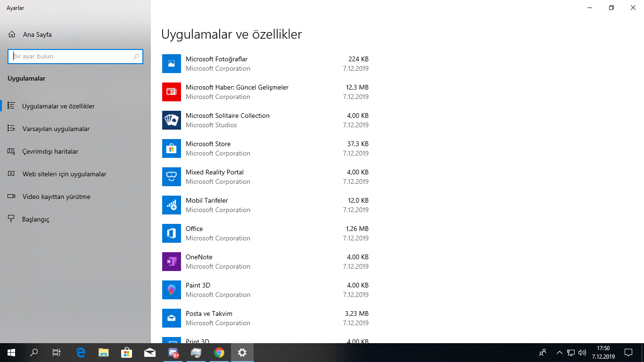Select the Microsoft Store name text in list
644x362 pixels.
point(208,144)
